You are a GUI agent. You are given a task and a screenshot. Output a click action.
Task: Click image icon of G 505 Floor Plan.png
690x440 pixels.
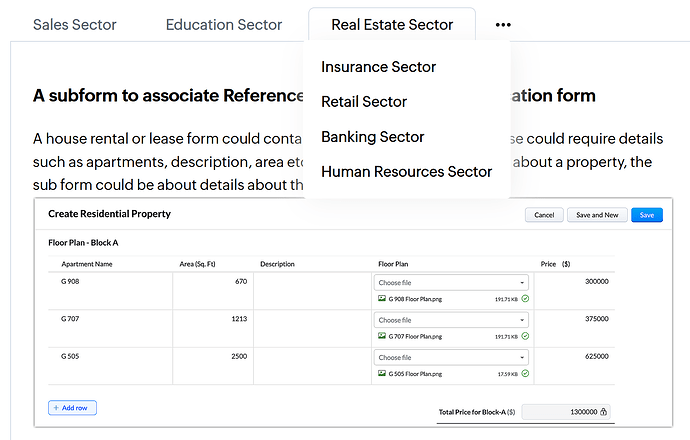381,374
